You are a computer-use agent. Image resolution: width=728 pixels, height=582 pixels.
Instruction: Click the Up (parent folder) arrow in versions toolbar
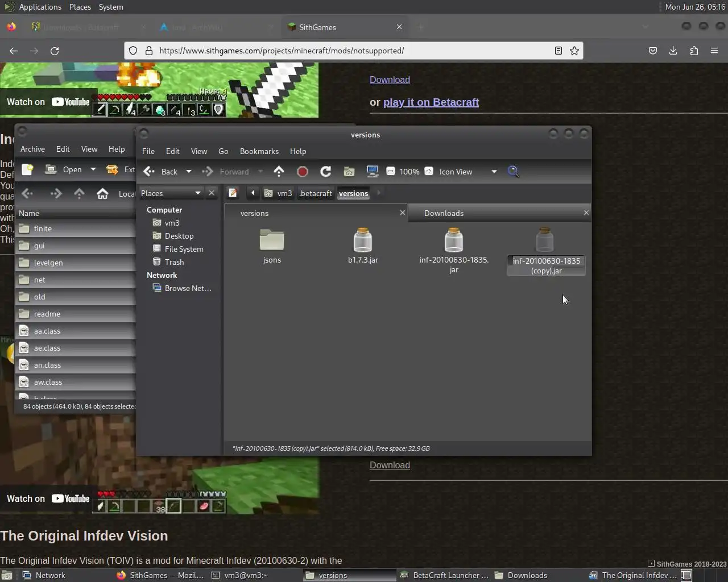(x=279, y=171)
